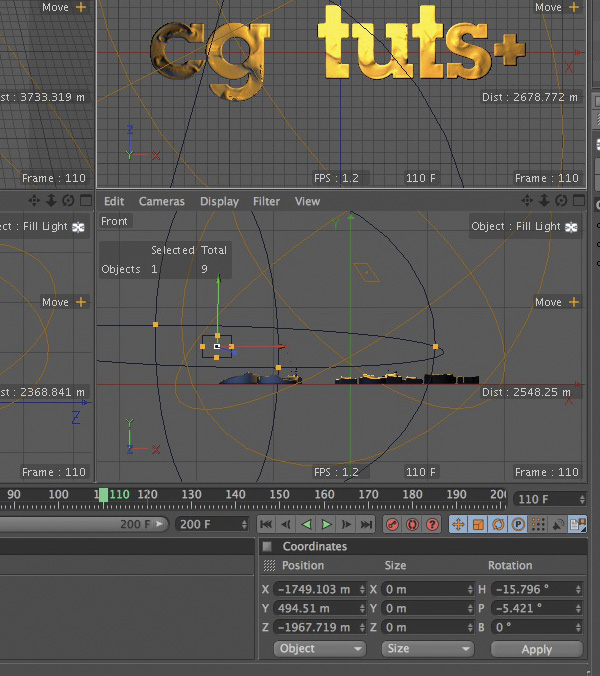The width and height of the screenshot is (600, 676).
Task: Open the View viewport menu
Action: [x=307, y=201]
